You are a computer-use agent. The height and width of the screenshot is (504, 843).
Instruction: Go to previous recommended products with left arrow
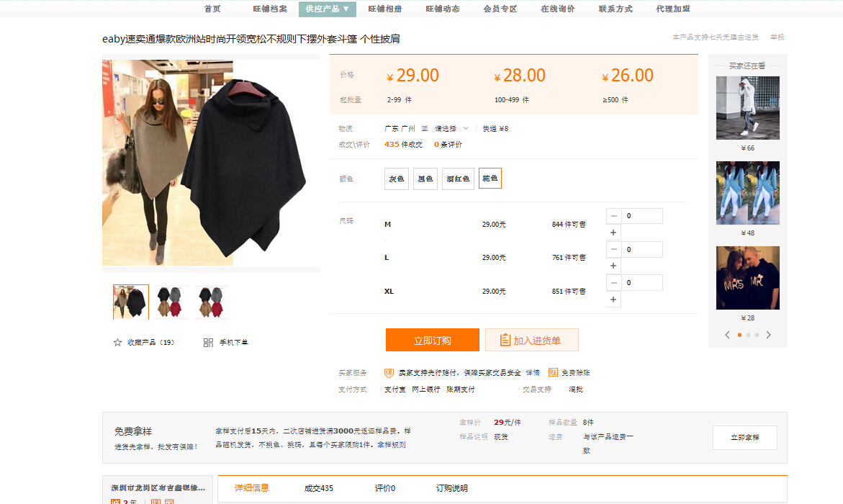pos(727,335)
